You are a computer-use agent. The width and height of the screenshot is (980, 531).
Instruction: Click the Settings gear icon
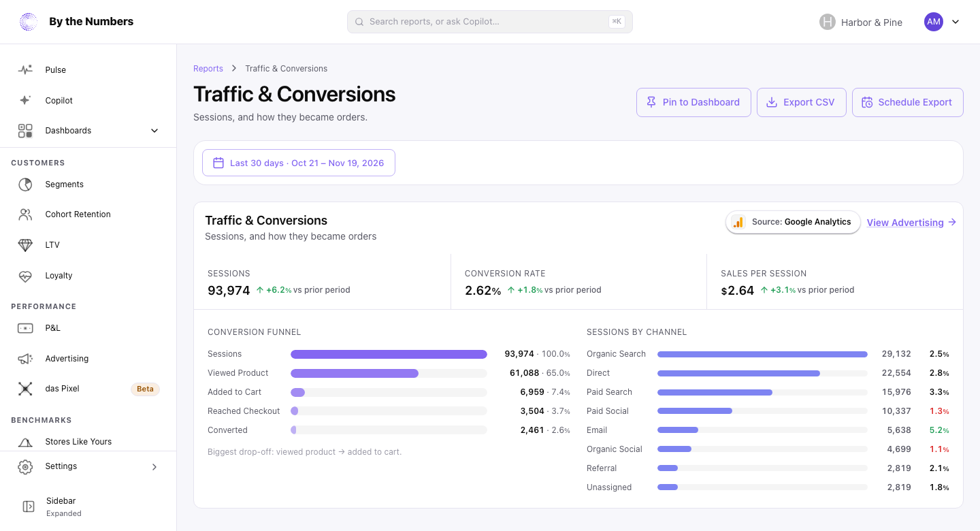pyautogui.click(x=25, y=466)
